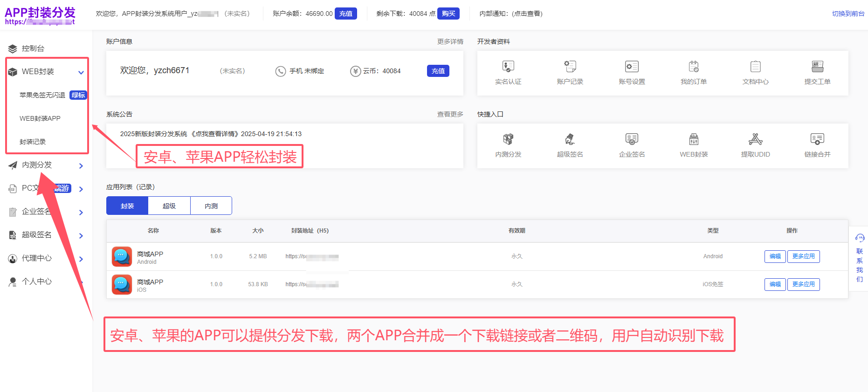Click the 联系我们 headset icon
868x392 pixels.
[860, 238]
